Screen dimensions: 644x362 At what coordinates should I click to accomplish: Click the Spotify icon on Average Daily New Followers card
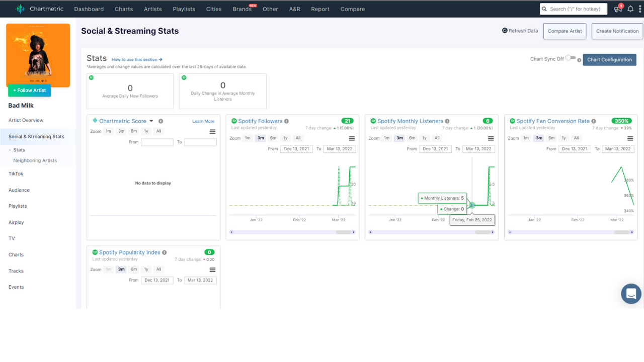[91, 77]
